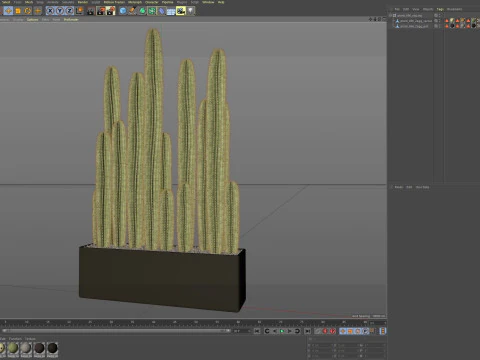Open the Bookmarks menu in Object Manager

pyautogui.click(x=454, y=9)
